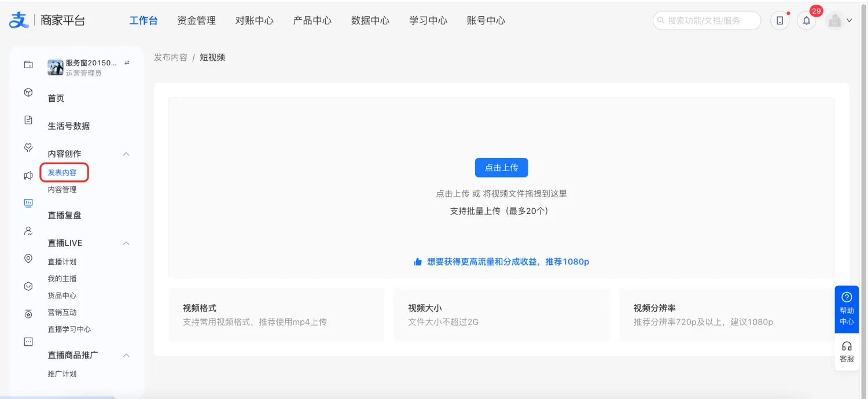Screen dimensions: 868x399
Task: Switch to 数据中心 top tab
Action: click(x=370, y=21)
